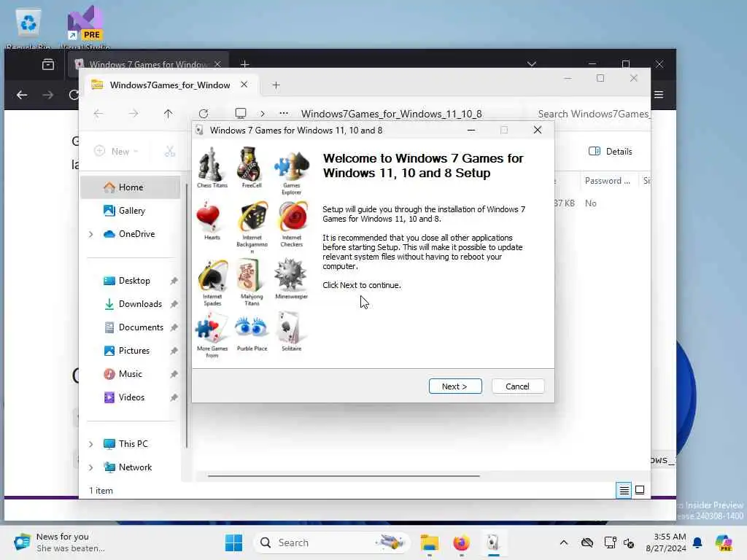Open the New dropdown in Explorer toolbar
Screen dimensions: 747x560
pos(116,152)
